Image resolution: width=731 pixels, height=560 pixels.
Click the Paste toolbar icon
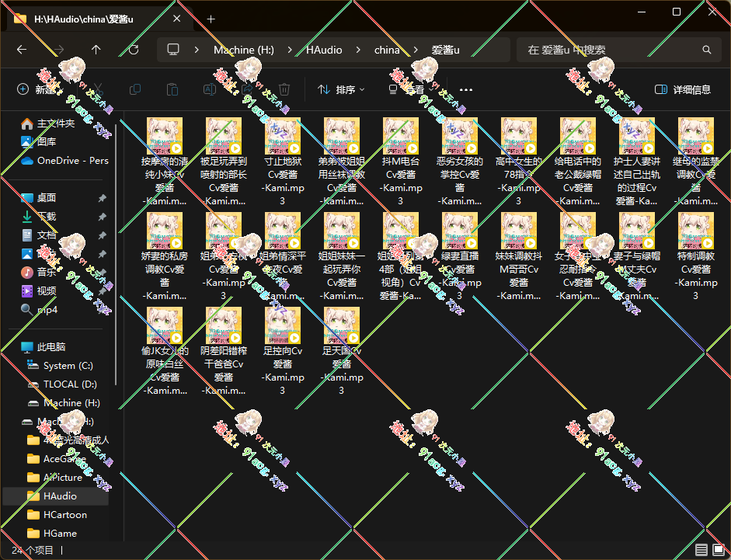pos(172,89)
